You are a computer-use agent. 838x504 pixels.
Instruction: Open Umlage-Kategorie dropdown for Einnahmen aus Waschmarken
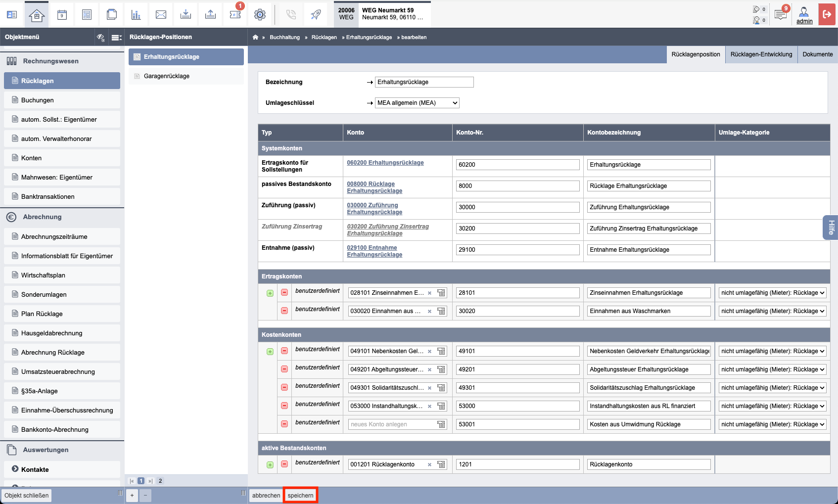tap(772, 311)
